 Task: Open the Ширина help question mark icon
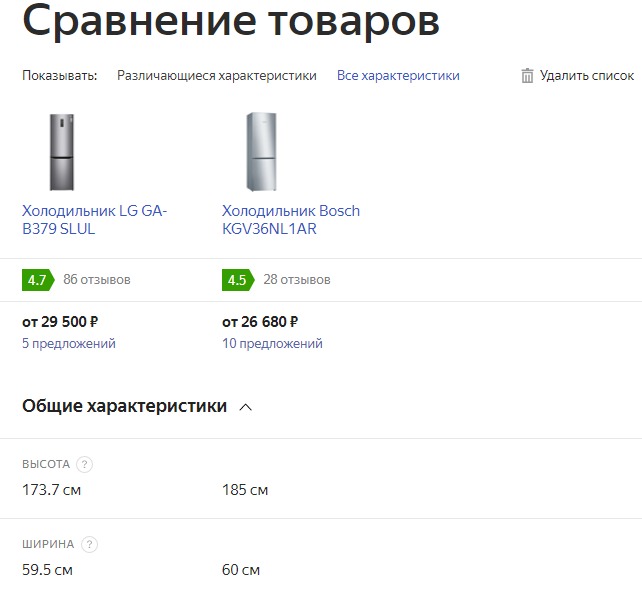click(89, 544)
